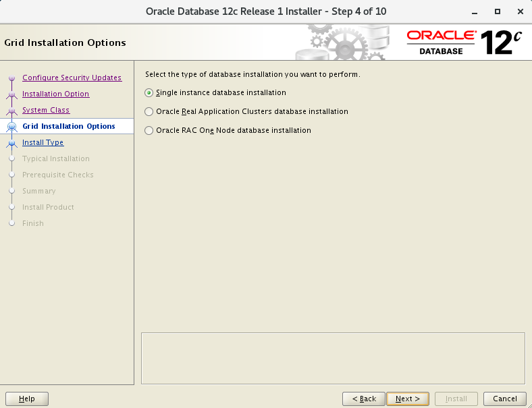Click the Help button
This screenshot has height=408, width=532.
[x=27, y=399]
